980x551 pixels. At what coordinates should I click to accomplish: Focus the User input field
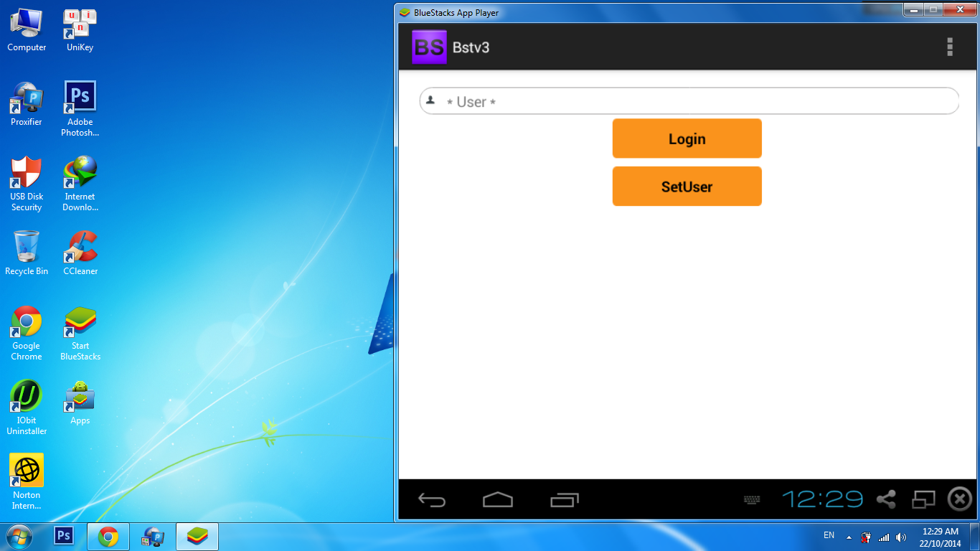[689, 101]
